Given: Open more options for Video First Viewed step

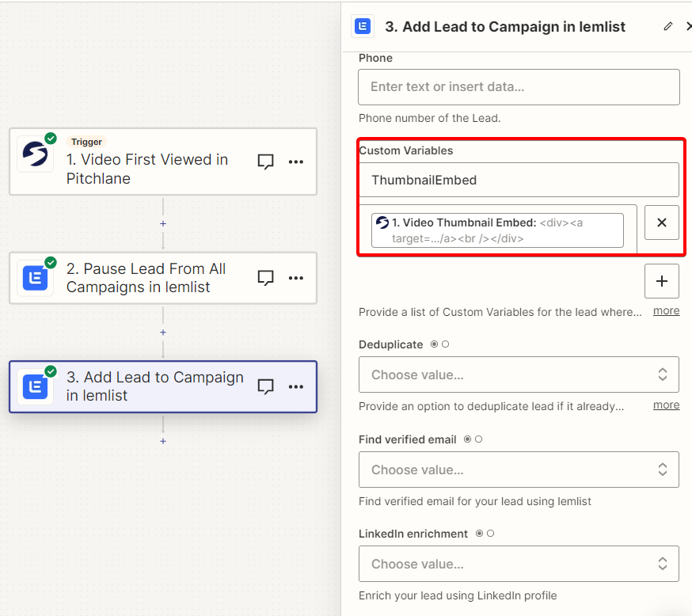Looking at the screenshot, I should [295, 162].
